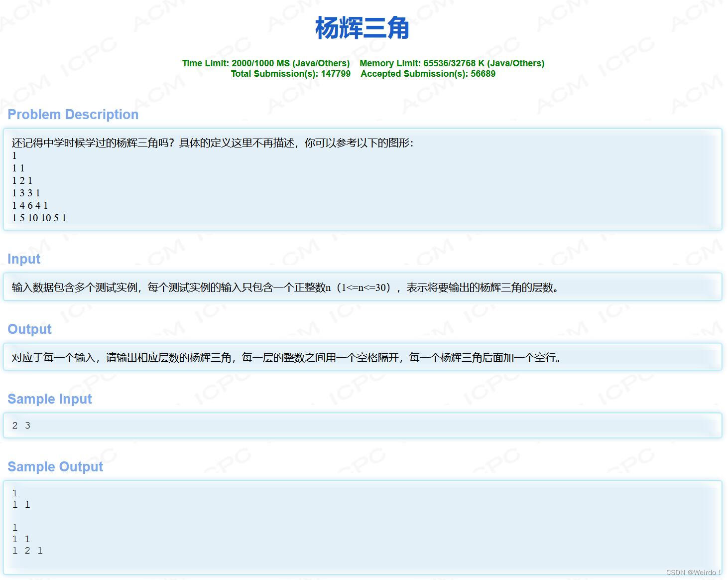Image resolution: width=728 pixels, height=580 pixels.
Task: Click the Memory Limit information line
Action: click(452, 63)
